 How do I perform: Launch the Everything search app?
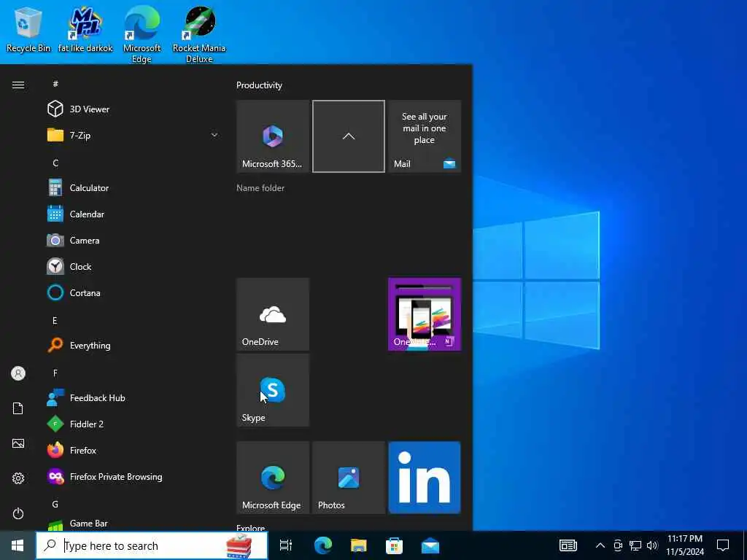coord(133,345)
